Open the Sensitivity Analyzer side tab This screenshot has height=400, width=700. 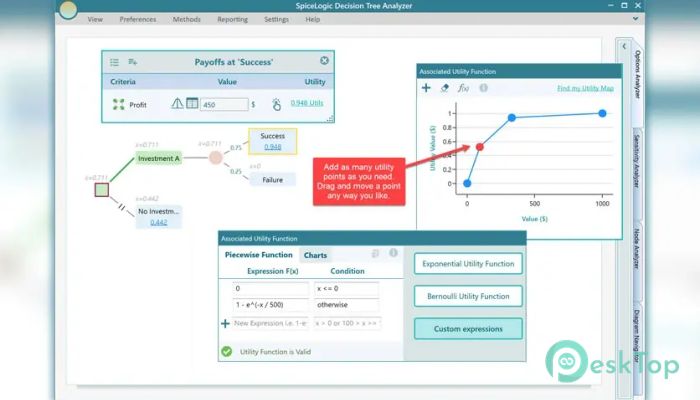pos(638,161)
